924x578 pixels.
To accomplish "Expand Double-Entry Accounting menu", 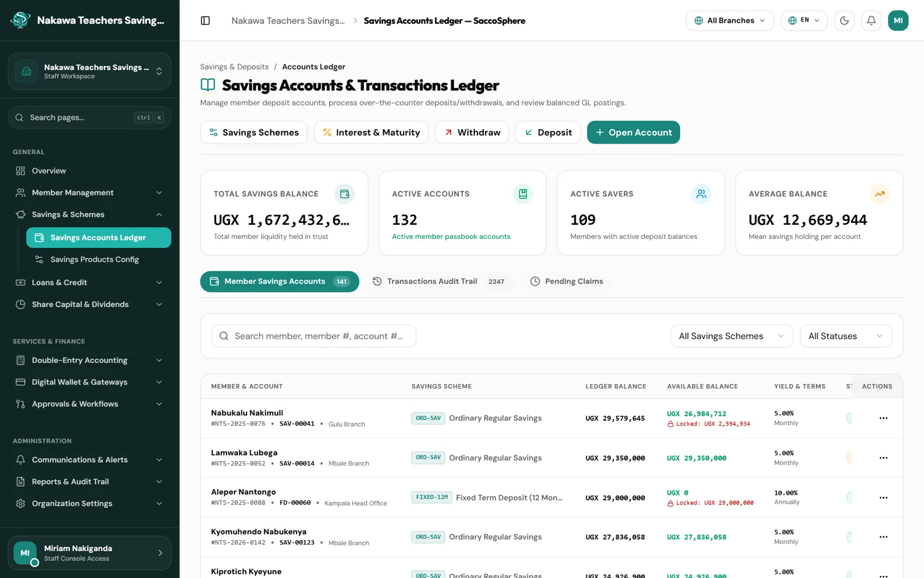I will coord(89,360).
